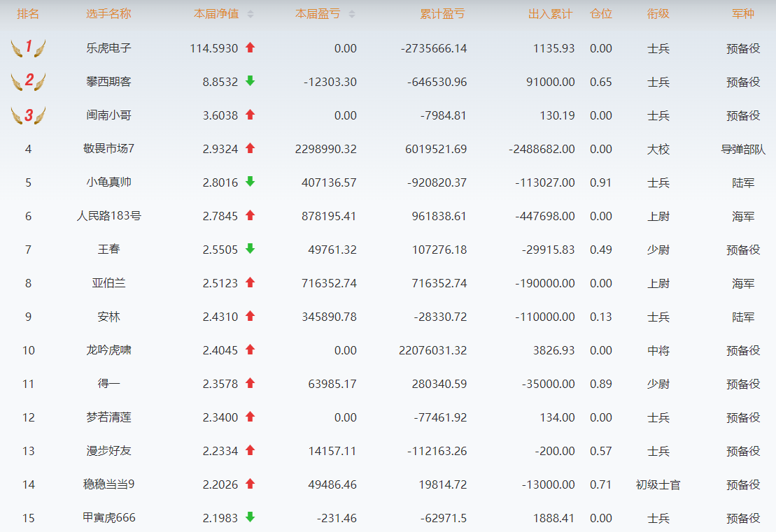Viewport: 776px width, 532px height.
Task: Click the 军种 column header
Action: (743, 14)
